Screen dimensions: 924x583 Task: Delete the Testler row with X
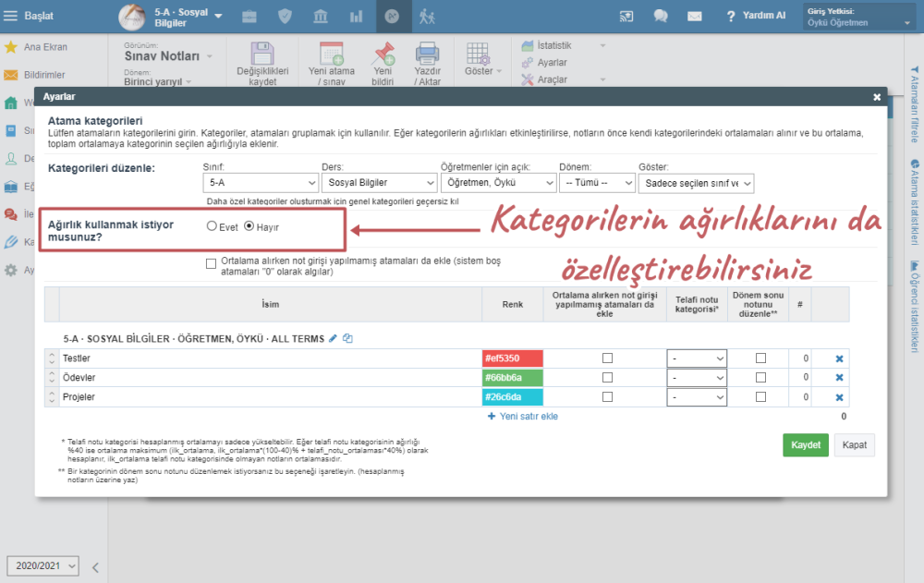coord(839,358)
